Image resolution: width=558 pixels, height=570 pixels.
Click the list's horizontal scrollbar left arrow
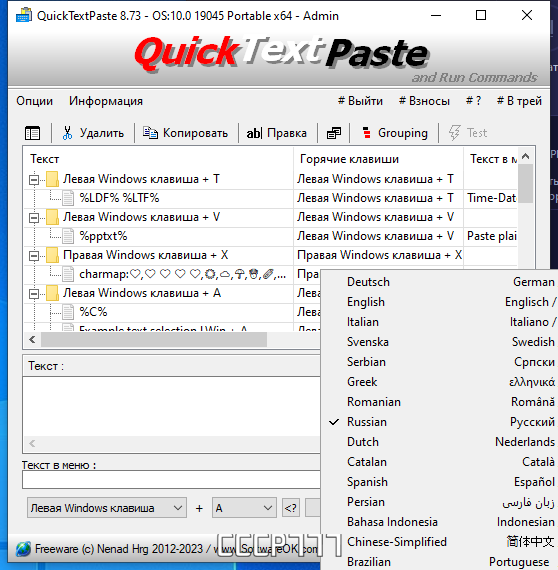[x=32, y=340]
